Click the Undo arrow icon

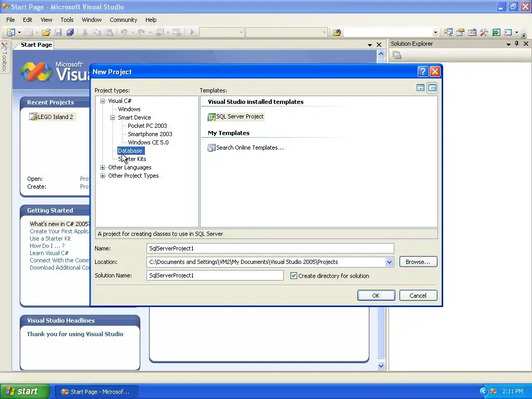[x=124, y=32]
